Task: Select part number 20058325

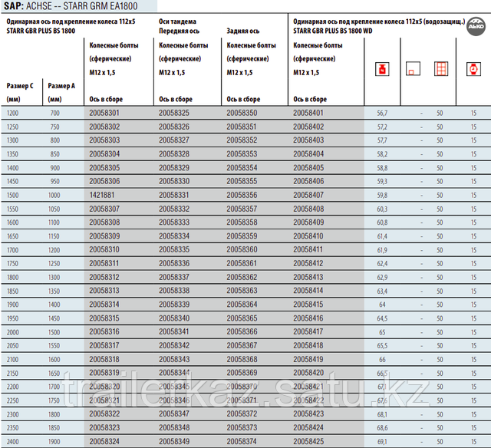Action: (x=174, y=113)
